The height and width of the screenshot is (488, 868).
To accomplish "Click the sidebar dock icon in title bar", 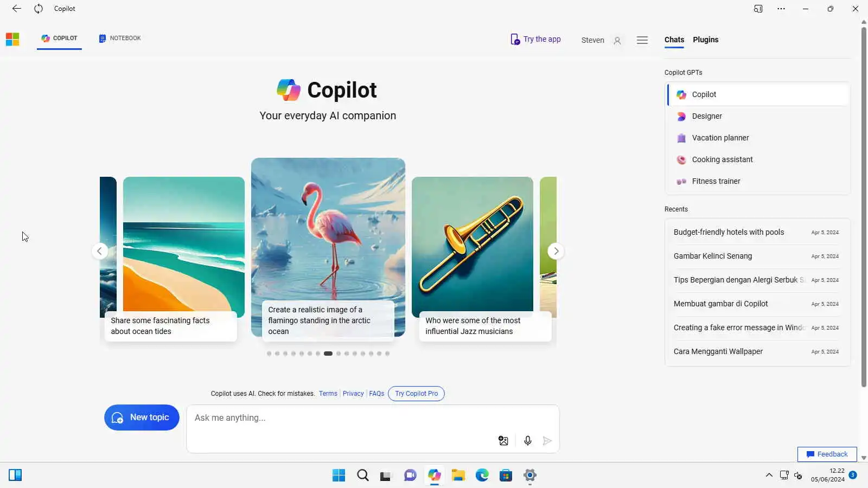I will click(758, 9).
